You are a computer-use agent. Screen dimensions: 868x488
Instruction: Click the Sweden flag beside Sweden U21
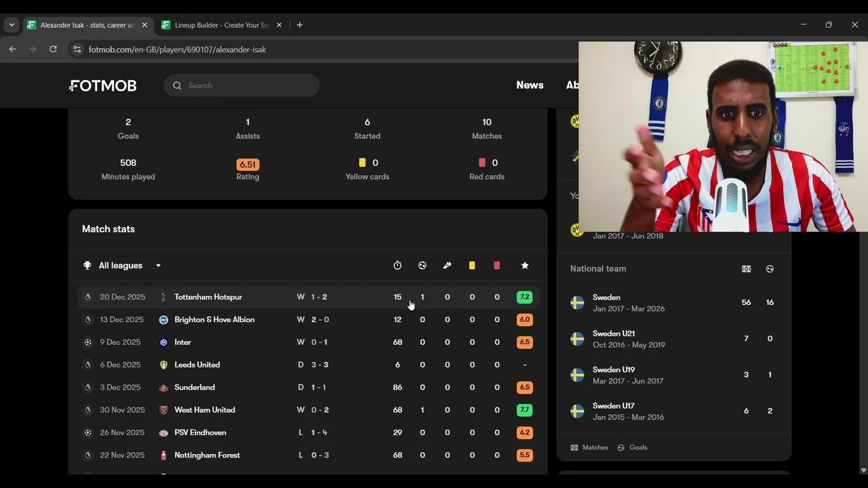point(577,339)
